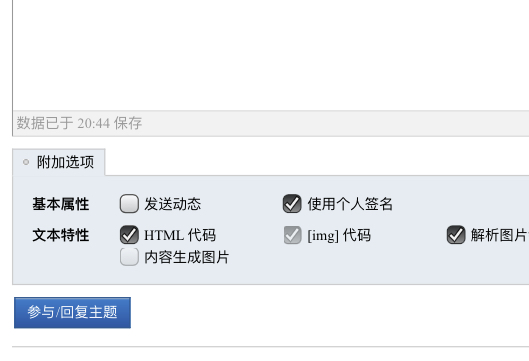The height and width of the screenshot is (361, 529).
Task: Click the empty area right of the 附加选项 tab
Action: (x=317, y=162)
